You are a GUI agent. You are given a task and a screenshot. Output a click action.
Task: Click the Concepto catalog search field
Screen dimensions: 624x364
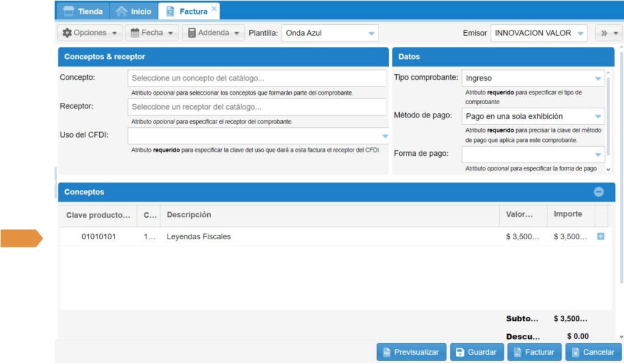pos(257,79)
